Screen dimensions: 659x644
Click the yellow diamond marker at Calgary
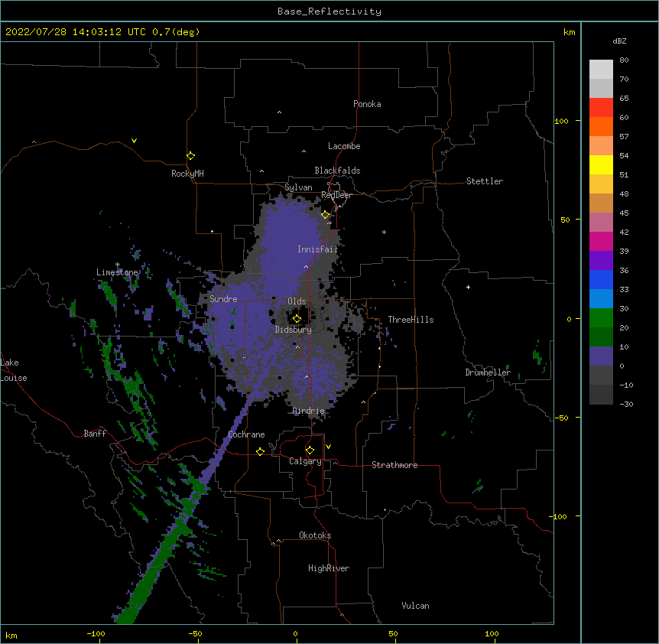[x=310, y=450]
